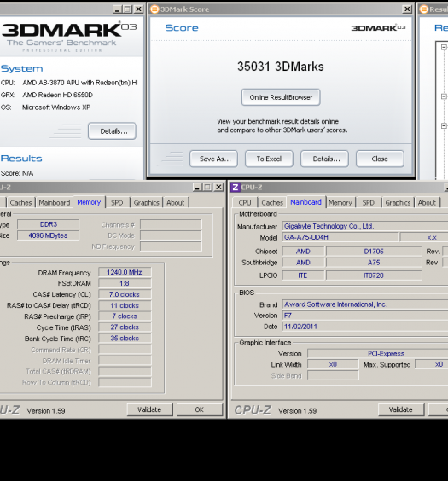
Task: Open SPD tab in left CPU-Z window
Action: pyautogui.click(x=117, y=202)
